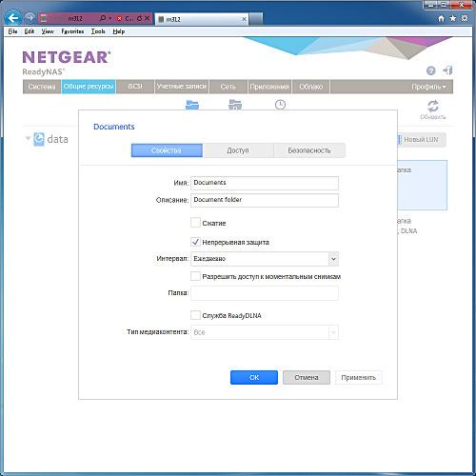Open the ReadyNAS help question-mark icon

point(430,70)
